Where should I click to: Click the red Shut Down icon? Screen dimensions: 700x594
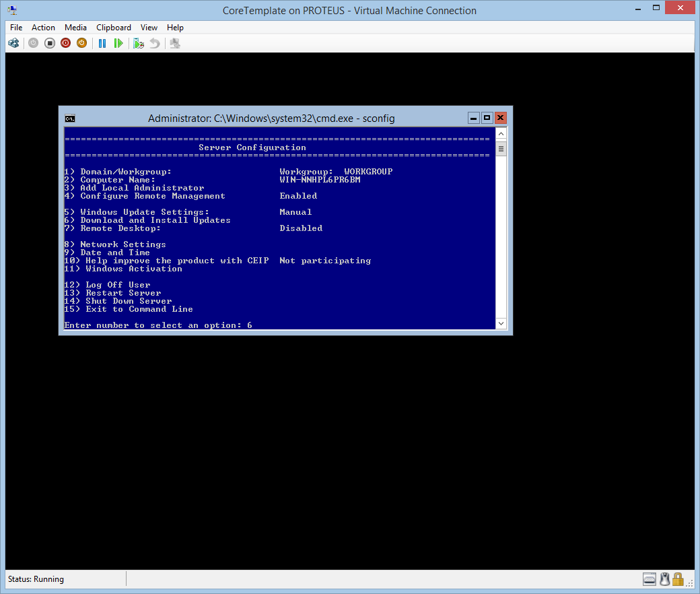65,43
